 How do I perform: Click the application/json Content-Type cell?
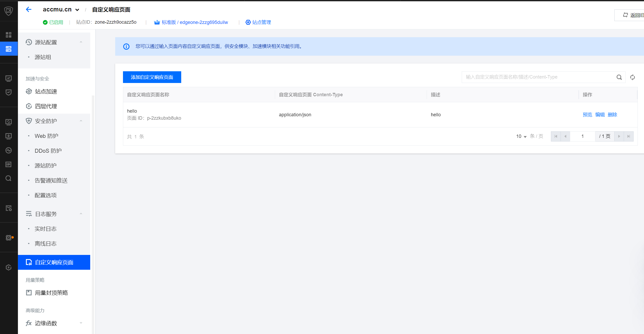[295, 115]
